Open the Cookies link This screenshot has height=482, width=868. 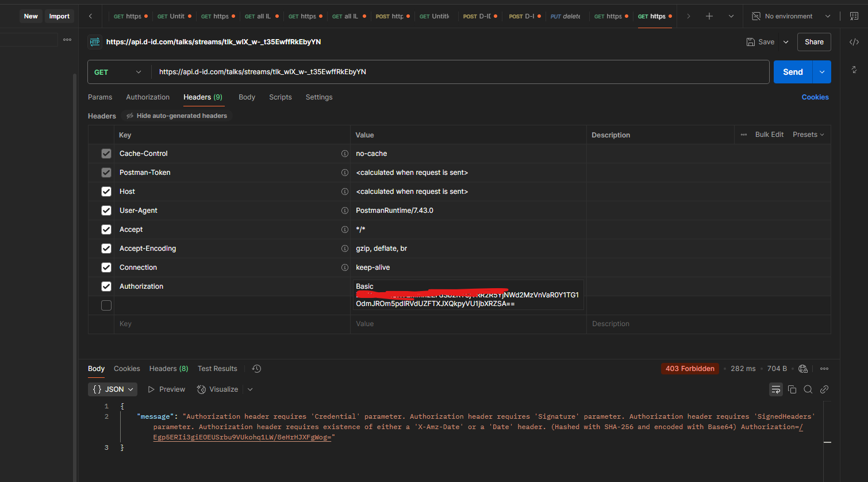(815, 97)
